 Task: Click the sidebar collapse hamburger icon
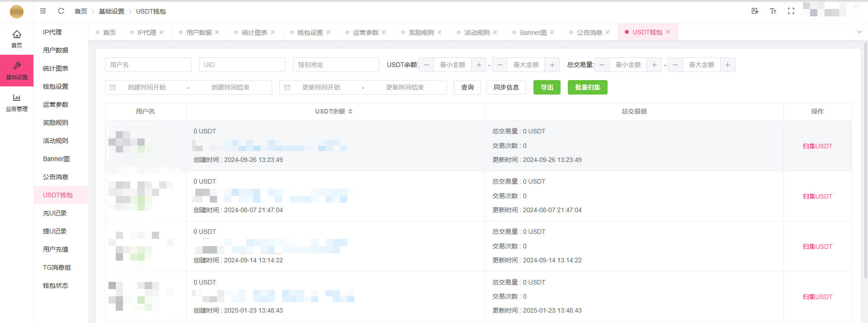point(43,11)
